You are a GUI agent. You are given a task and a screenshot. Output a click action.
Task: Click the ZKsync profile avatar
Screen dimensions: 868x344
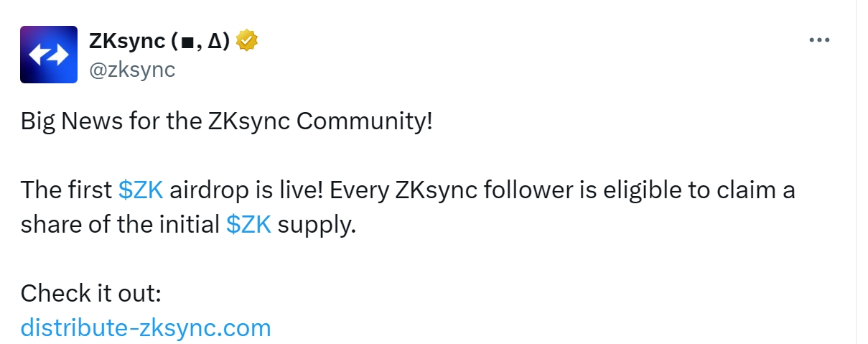[49, 55]
